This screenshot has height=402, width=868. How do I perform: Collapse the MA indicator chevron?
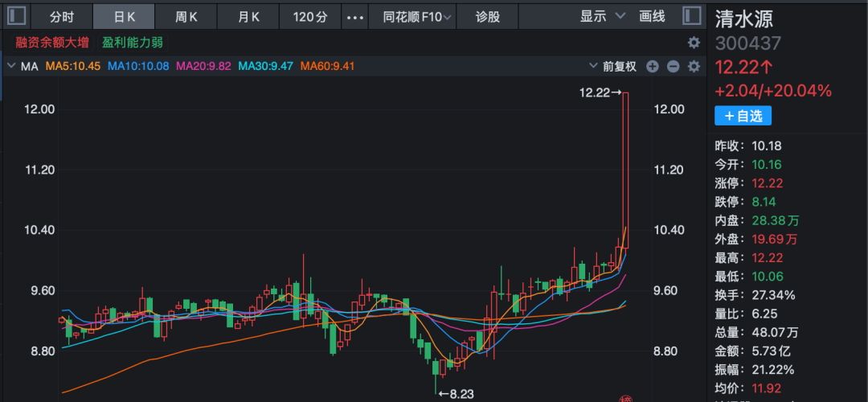(11, 66)
